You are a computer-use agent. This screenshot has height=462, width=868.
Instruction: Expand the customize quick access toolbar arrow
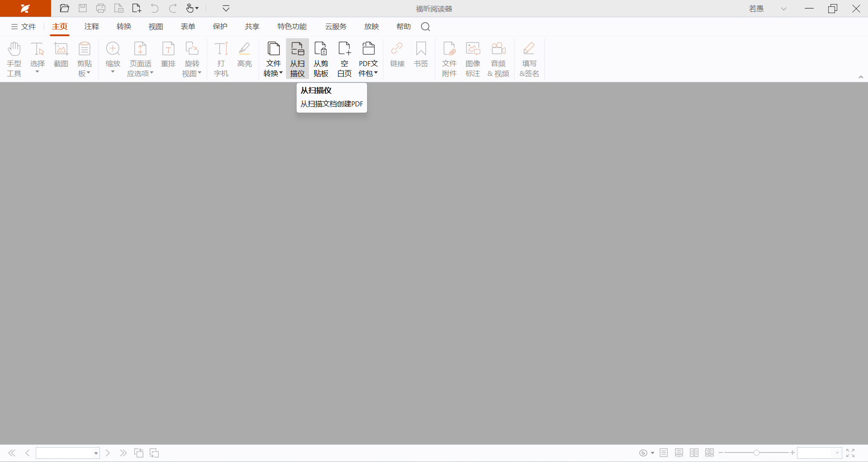click(226, 9)
